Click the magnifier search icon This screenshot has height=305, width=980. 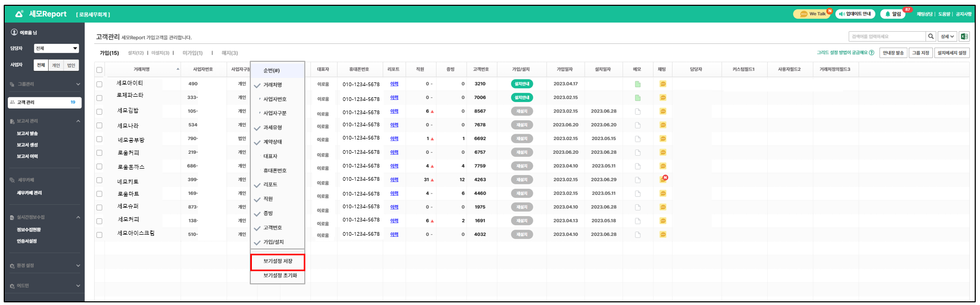pos(931,36)
